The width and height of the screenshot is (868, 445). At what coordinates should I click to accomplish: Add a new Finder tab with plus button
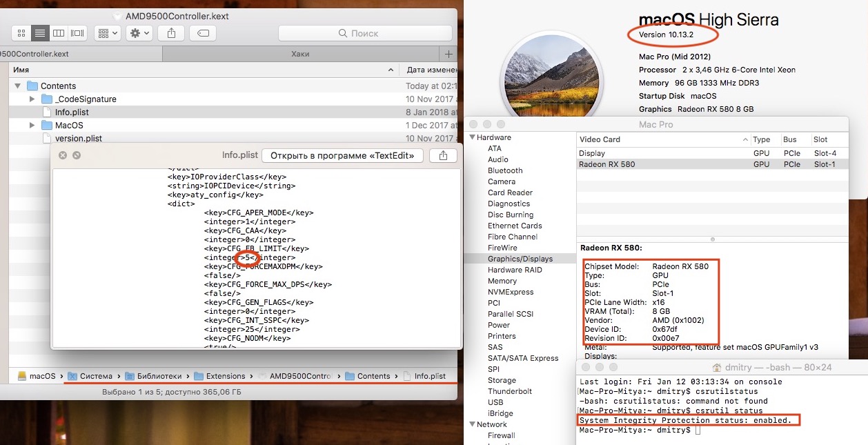click(448, 54)
